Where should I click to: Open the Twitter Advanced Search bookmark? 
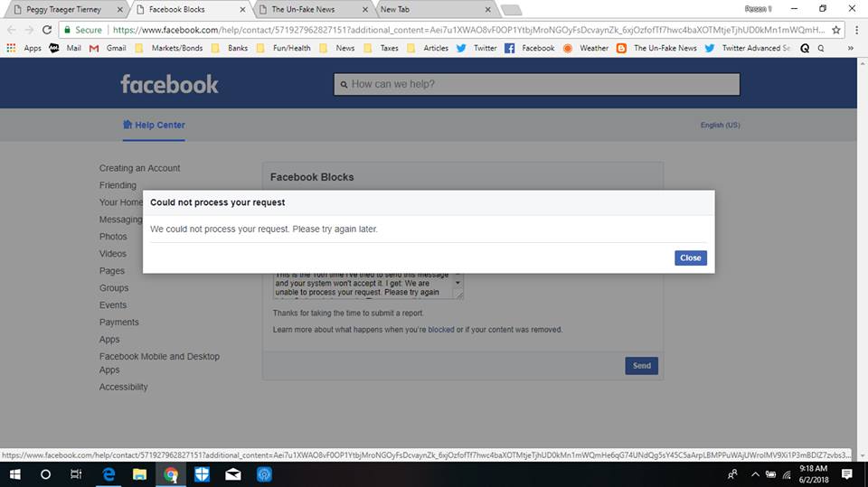click(748, 48)
